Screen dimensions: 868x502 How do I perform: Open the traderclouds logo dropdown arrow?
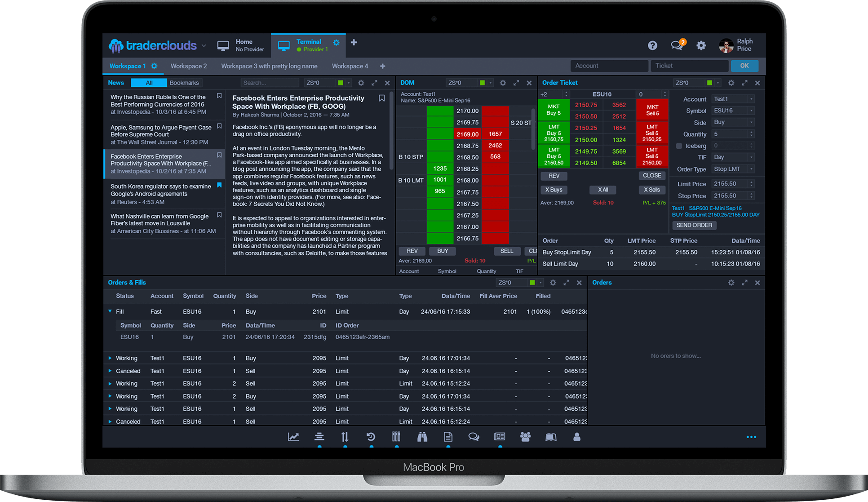tap(204, 46)
